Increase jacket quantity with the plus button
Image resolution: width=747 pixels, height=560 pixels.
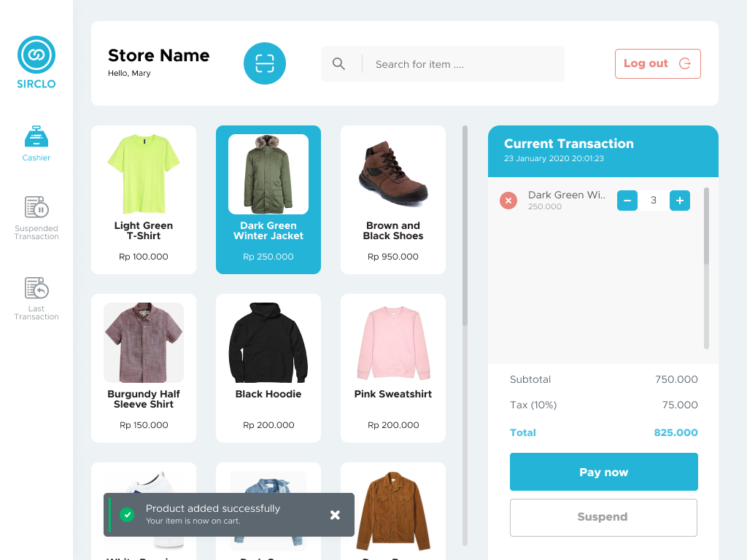click(x=679, y=200)
